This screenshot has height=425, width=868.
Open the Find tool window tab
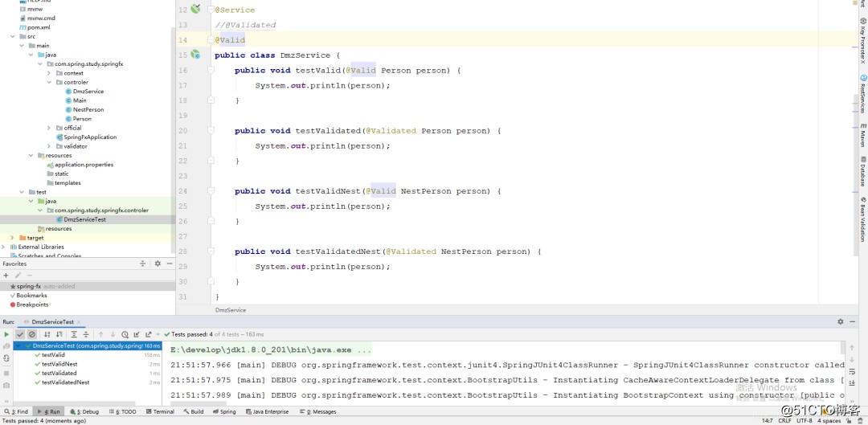pyautogui.click(x=16, y=411)
